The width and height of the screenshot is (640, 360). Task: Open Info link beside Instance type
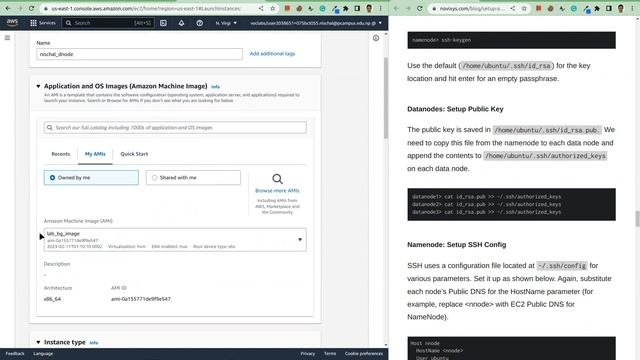coord(93,342)
